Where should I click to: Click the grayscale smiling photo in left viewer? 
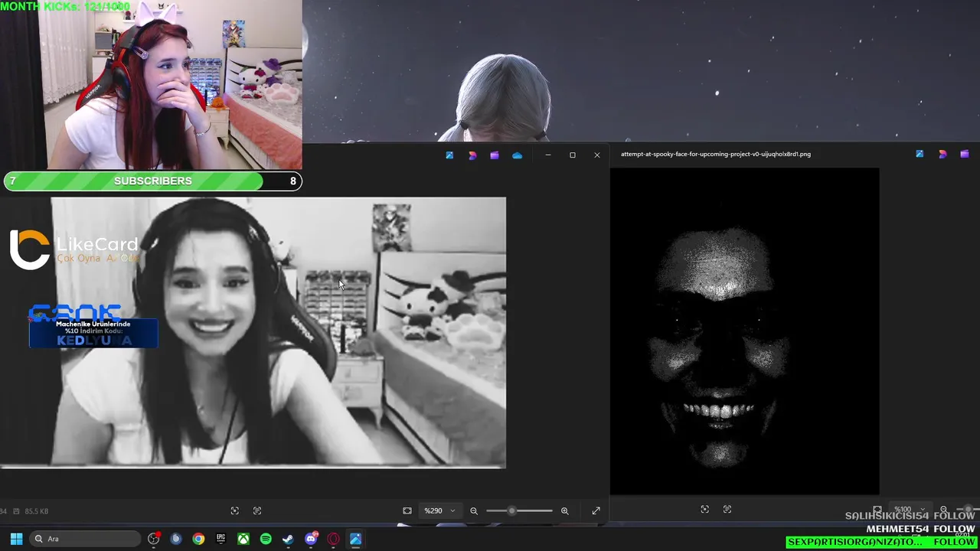click(x=253, y=332)
